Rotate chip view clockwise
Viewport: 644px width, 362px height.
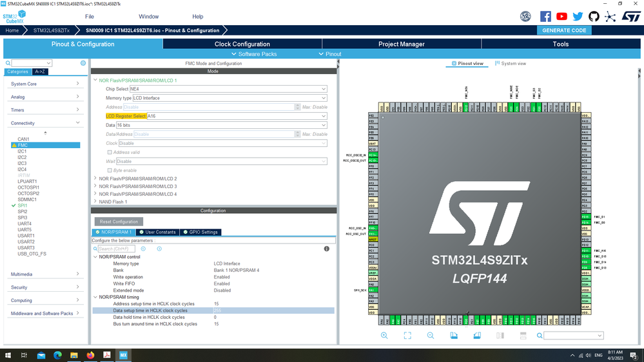454,336
